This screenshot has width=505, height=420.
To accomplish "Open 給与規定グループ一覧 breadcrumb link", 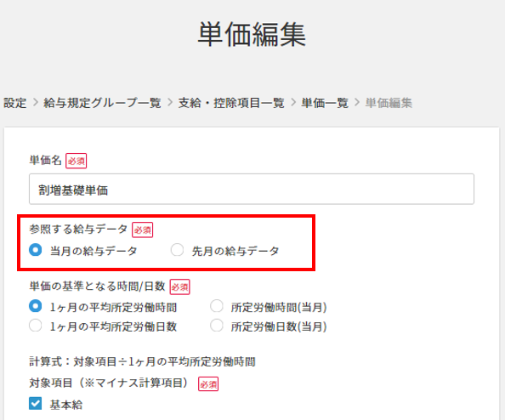I will (x=102, y=103).
